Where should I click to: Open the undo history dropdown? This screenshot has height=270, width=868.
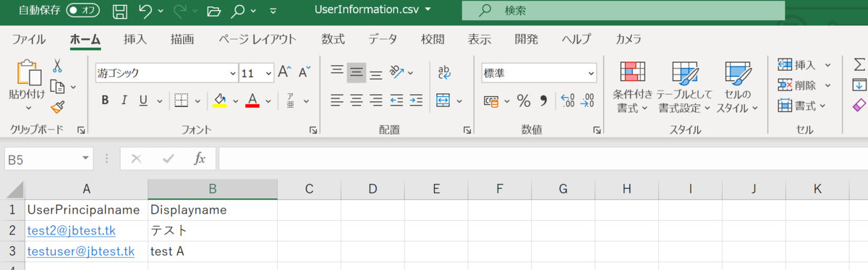point(160,12)
